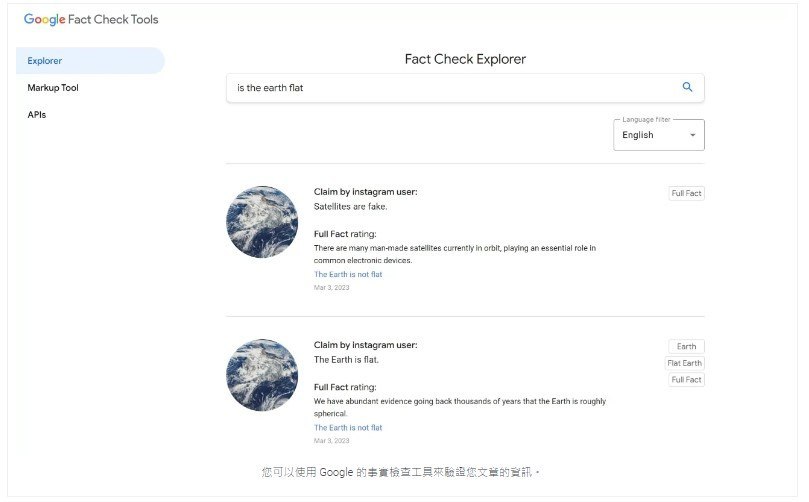Click the Earth thumbnail of first result

point(262,222)
